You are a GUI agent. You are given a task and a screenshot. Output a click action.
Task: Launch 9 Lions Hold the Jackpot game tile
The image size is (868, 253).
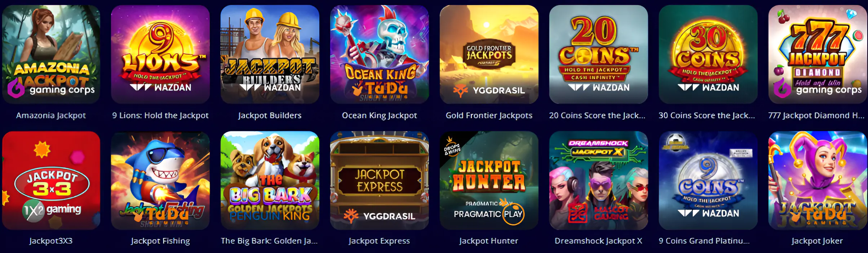(160, 54)
